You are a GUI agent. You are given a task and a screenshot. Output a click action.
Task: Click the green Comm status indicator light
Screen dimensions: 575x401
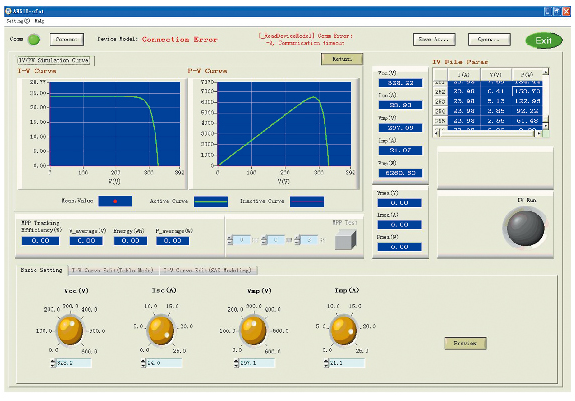34,40
